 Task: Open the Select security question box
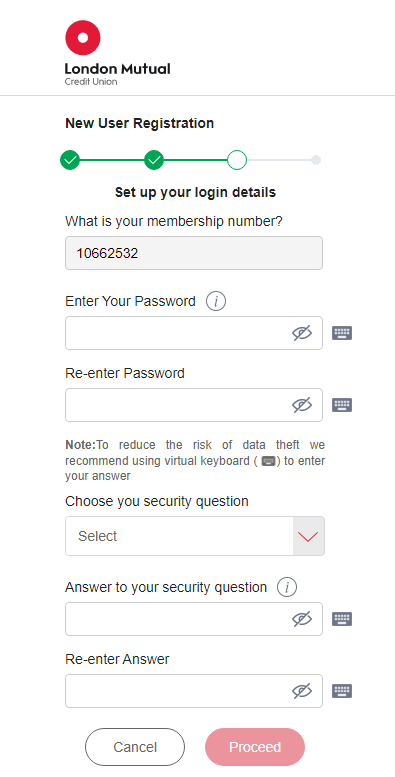[x=195, y=536]
